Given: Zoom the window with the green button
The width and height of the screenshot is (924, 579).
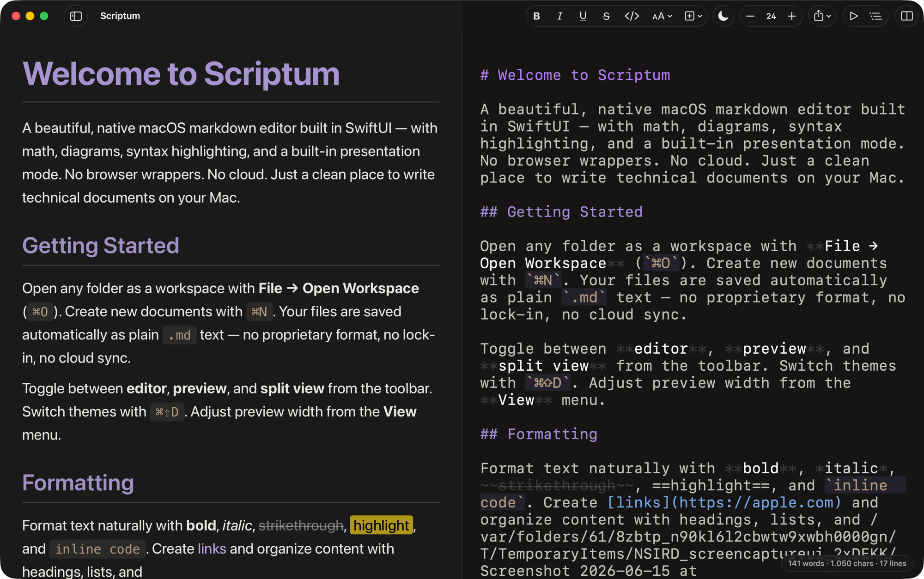Looking at the screenshot, I should [44, 16].
